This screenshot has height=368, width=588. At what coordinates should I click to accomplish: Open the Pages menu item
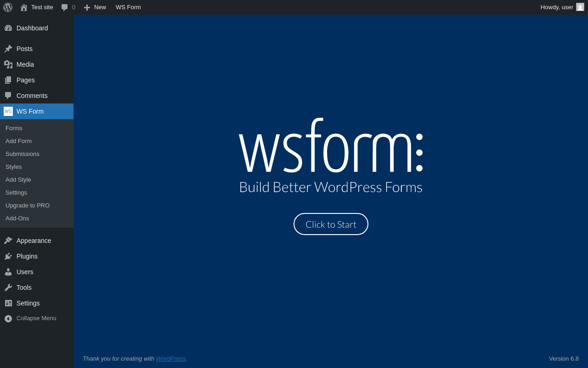coord(37,80)
